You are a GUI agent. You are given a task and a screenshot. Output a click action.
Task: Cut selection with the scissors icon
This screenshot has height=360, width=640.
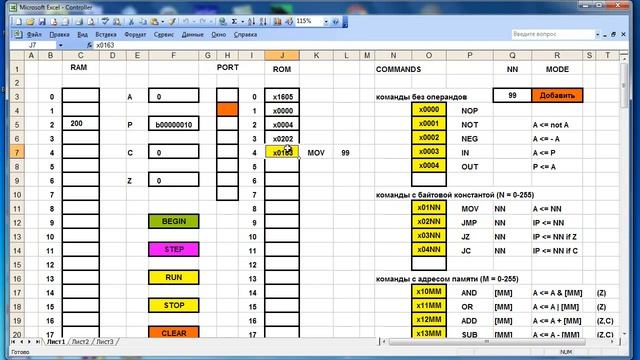click(131, 22)
